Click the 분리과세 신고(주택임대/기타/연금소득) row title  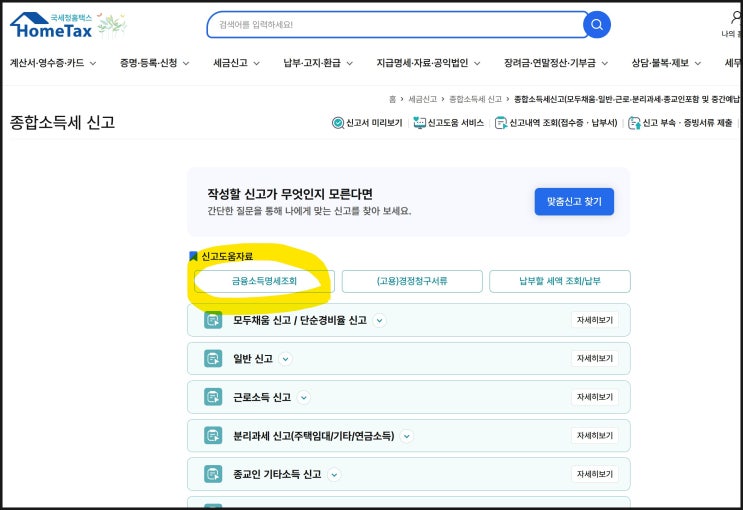(313, 436)
